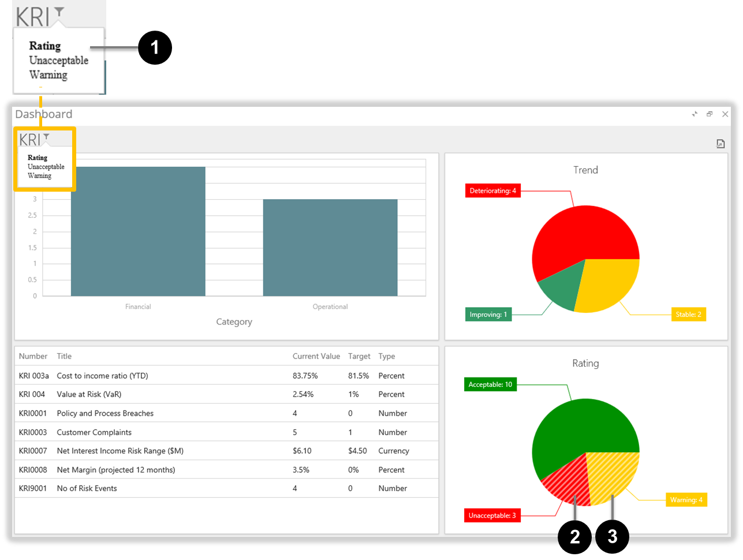This screenshot has height=560, width=743.
Task: Sort by the Target column header
Action: pyautogui.click(x=359, y=356)
